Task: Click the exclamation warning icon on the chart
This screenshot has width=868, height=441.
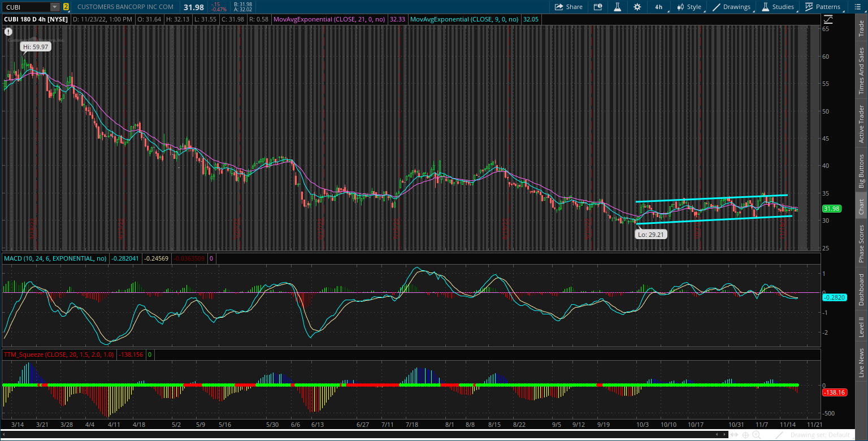Action: pyautogui.click(x=8, y=32)
